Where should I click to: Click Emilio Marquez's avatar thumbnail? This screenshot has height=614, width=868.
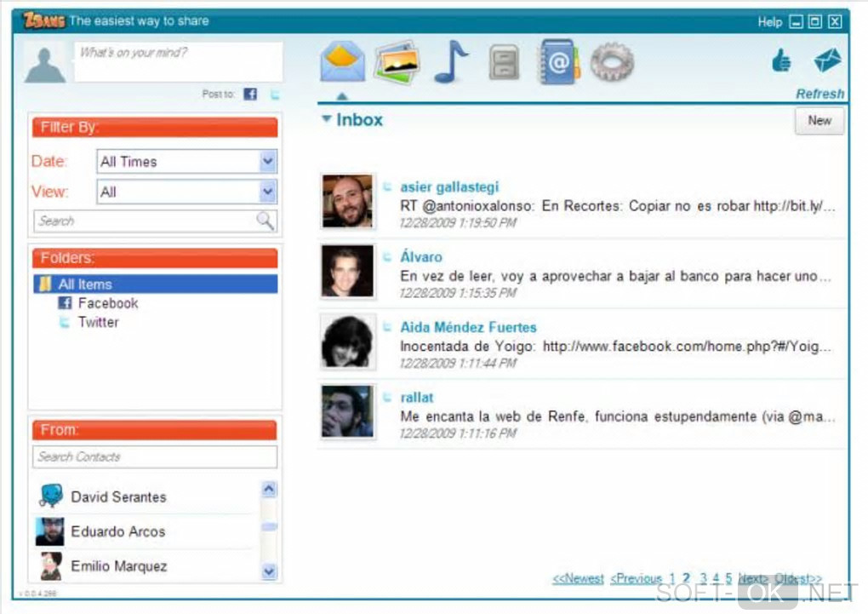tap(51, 565)
